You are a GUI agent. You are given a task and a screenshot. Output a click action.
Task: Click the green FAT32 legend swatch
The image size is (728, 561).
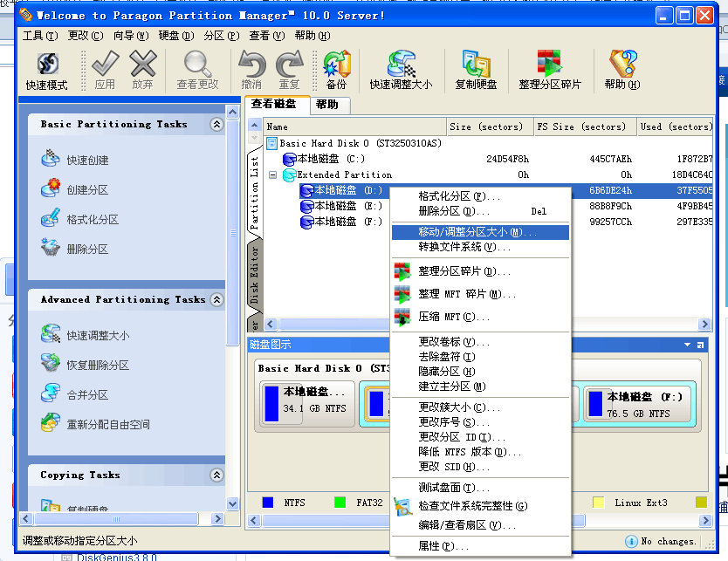click(x=340, y=503)
